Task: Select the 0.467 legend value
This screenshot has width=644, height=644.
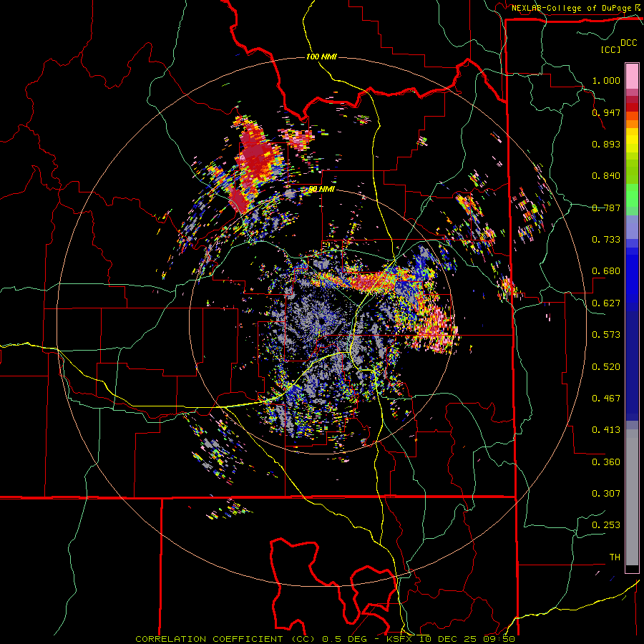Action: point(606,399)
